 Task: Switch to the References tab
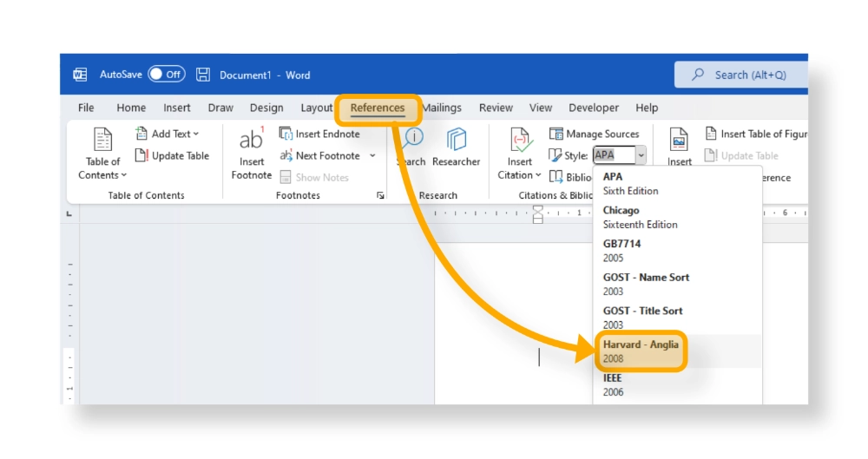(378, 108)
